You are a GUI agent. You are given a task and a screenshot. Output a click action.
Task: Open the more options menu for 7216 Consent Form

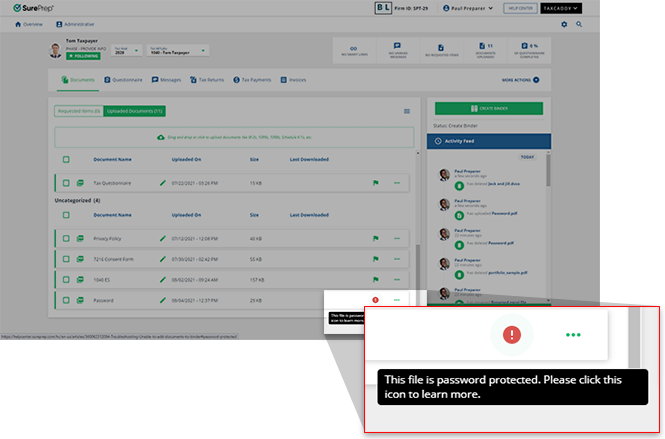(x=397, y=259)
